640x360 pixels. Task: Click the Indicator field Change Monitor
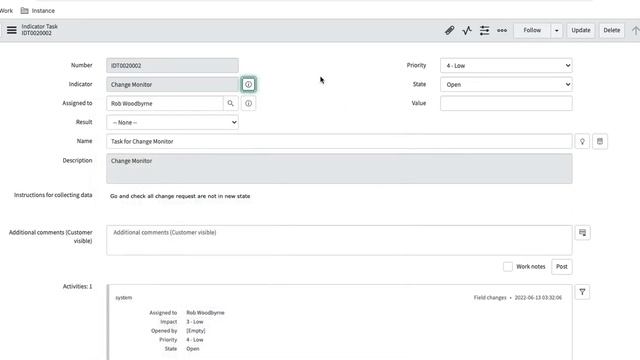pos(172,84)
